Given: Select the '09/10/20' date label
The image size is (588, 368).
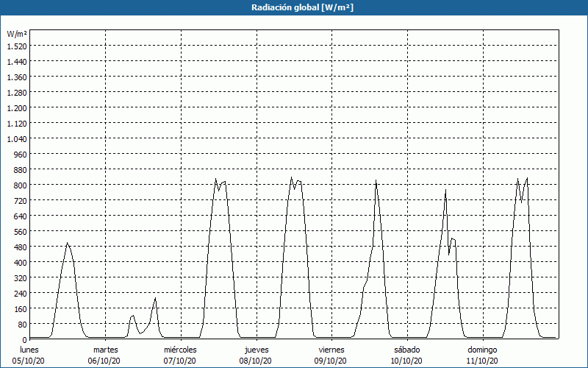Looking at the screenshot, I should [x=331, y=361].
